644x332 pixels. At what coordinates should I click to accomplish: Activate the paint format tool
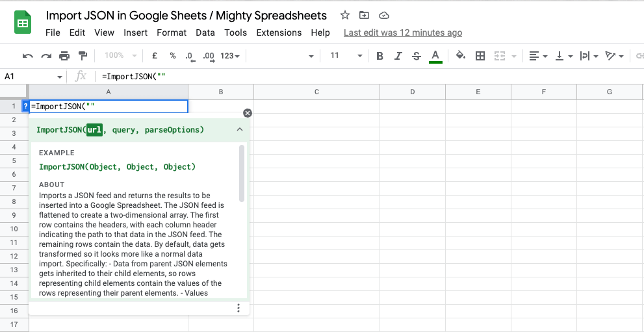pyautogui.click(x=83, y=56)
